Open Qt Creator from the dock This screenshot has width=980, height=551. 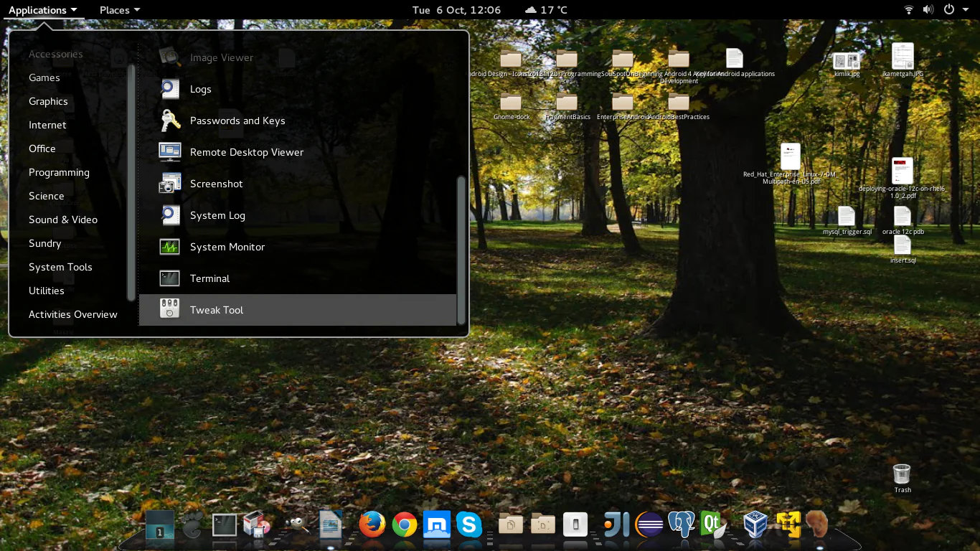pyautogui.click(x=714, y=524)
